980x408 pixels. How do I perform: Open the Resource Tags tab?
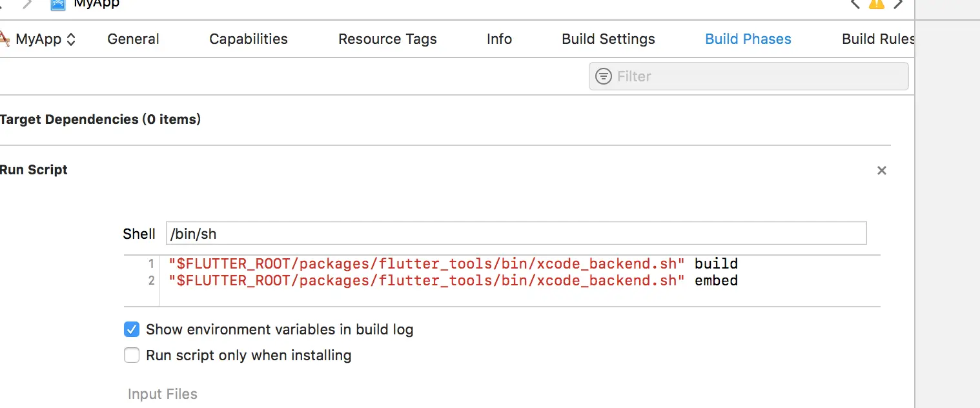[387, 39]
